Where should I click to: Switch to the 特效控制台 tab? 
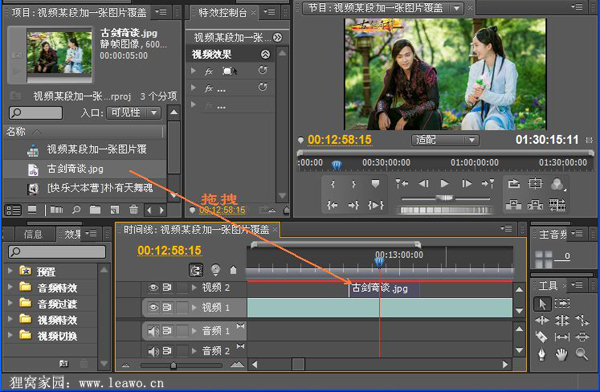click(x=222, y=13)
